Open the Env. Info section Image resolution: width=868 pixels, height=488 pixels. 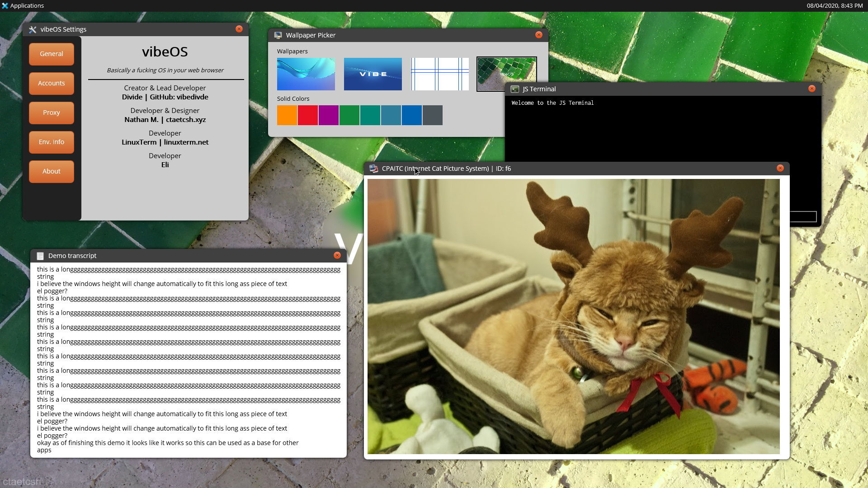(52, 142)
